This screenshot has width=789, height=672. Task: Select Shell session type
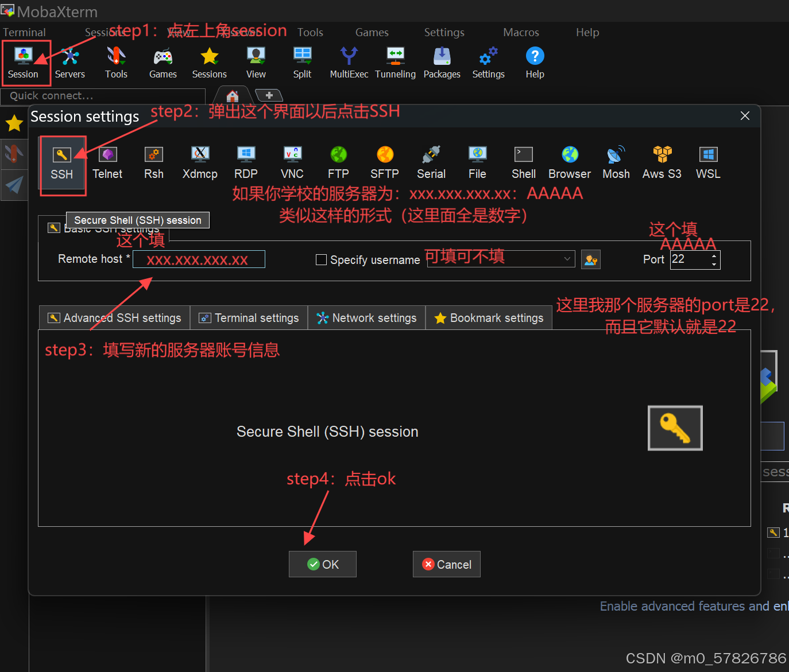(524, 163)
